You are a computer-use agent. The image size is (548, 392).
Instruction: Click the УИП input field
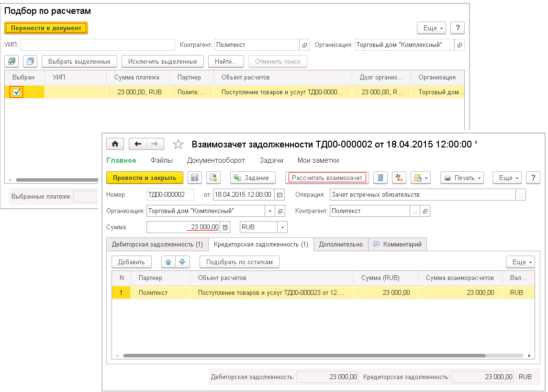(x=98, y=45)
